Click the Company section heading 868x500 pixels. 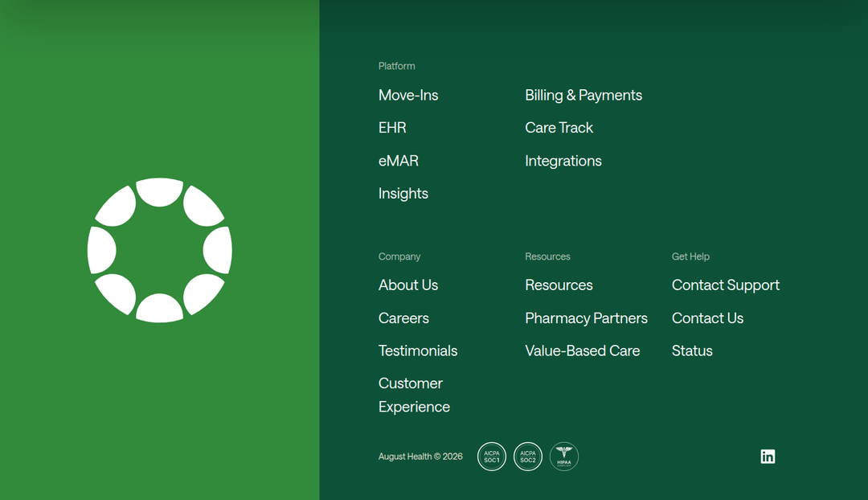point(399,256)
